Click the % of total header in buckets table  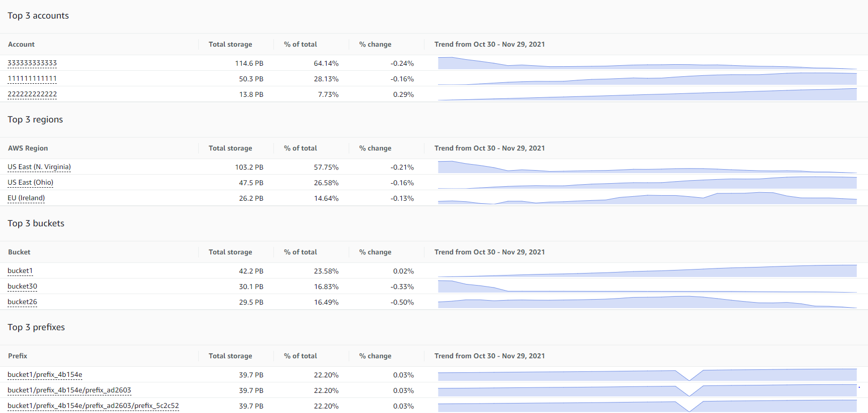tap(300, 252)
